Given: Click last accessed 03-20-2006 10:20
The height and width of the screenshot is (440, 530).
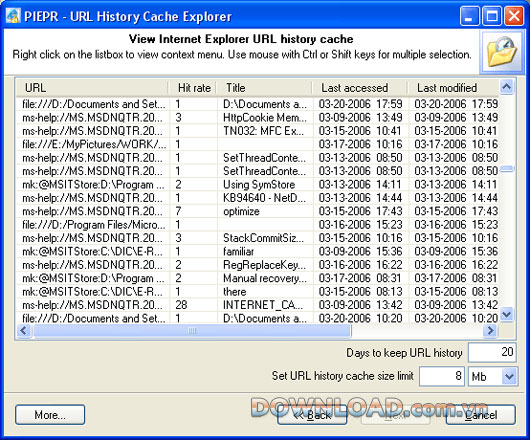Looking at the screenshot, I should coord(360,318).
